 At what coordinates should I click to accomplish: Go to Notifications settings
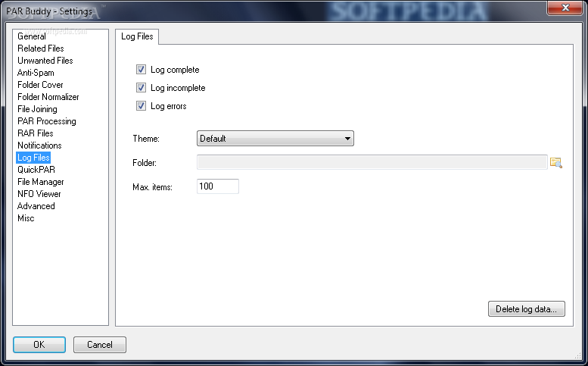click(39, 145)
